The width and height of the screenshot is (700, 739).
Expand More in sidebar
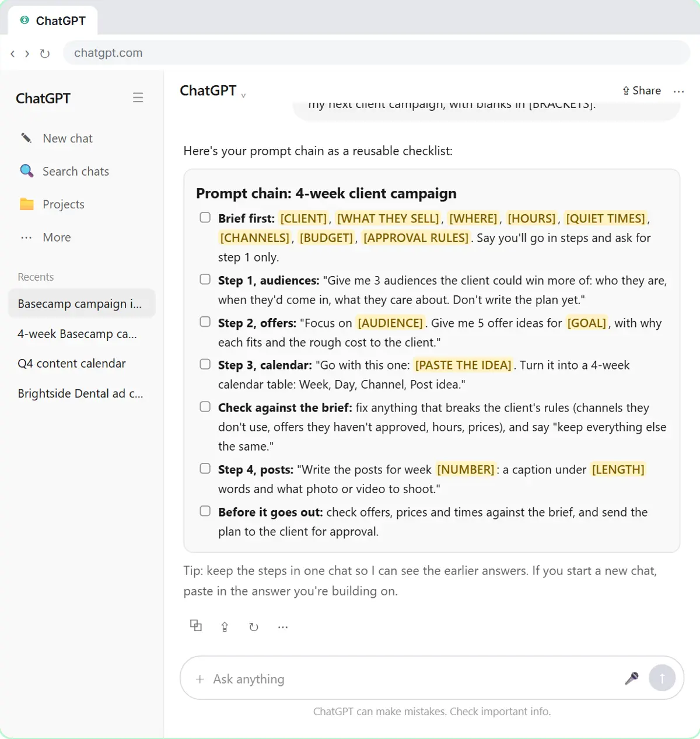pos(82,238)
